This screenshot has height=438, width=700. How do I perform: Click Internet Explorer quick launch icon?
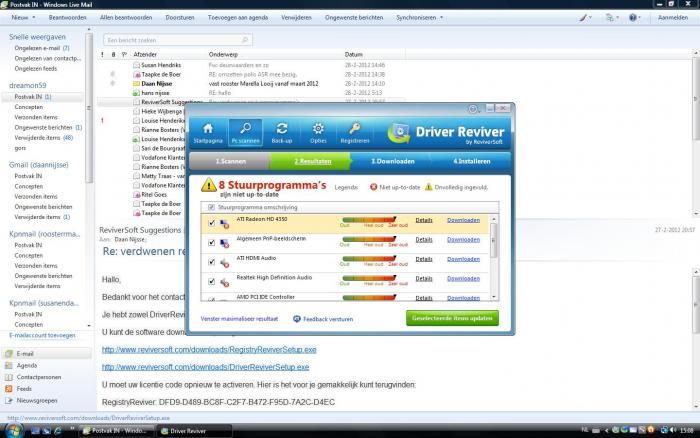pyautogui.click(x=58, y=431)
